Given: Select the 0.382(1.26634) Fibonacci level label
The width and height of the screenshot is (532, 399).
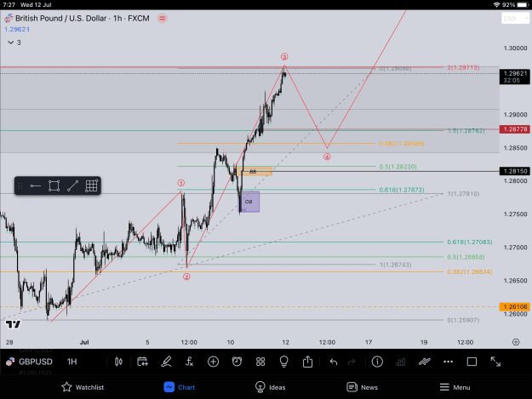Looking at the screenshot, I should point(470,272).
